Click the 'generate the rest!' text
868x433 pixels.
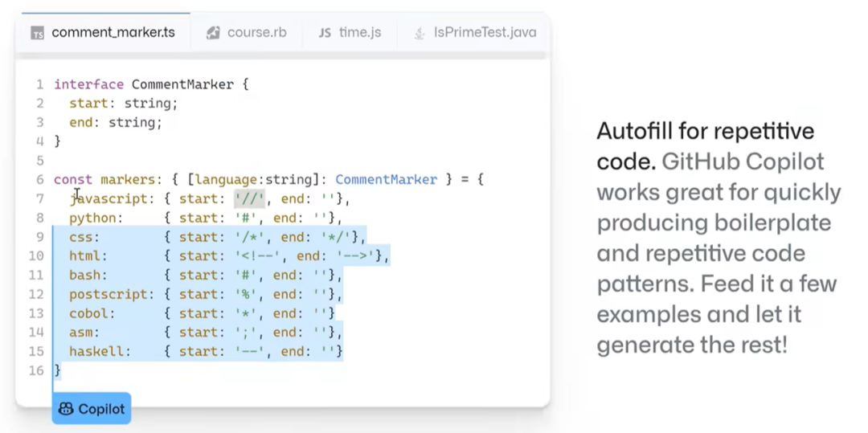[692, 345]
